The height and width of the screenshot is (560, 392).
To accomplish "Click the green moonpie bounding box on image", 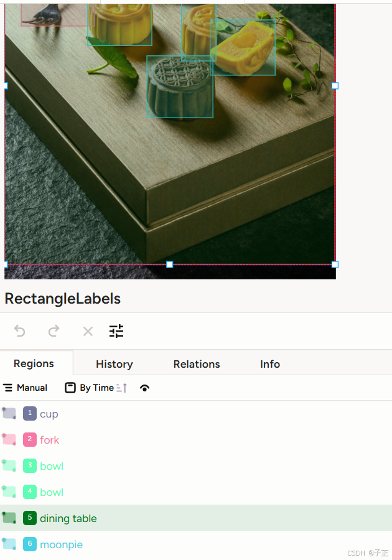I will 180,86.
